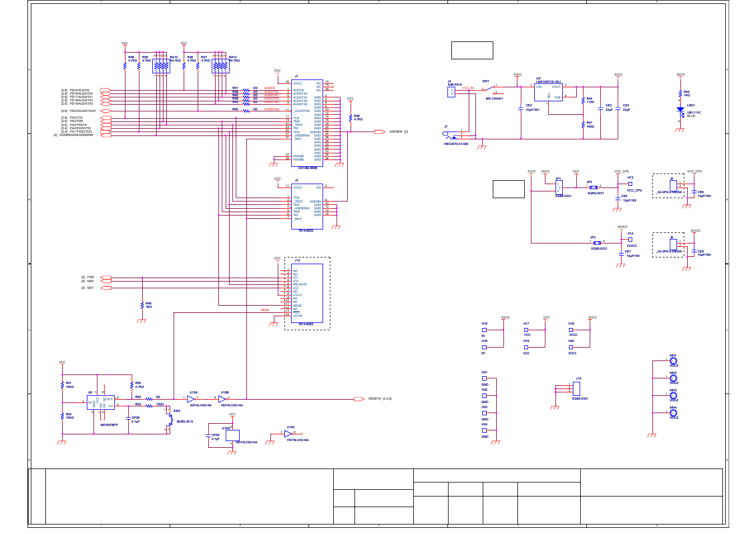Screen dimensions: 756x534
Task: Click the R51 10KΩ resistor symbol
Action: click(x=62, y=385)
